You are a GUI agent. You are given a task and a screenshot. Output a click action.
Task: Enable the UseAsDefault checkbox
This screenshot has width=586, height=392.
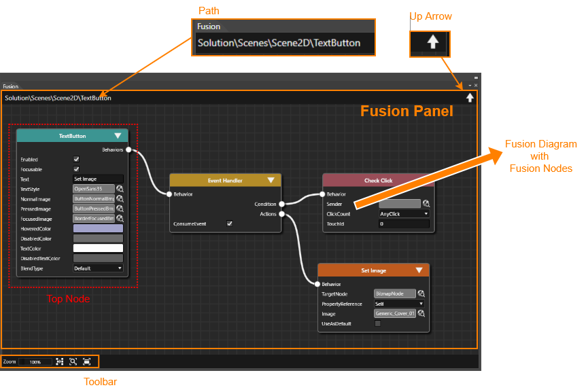(x=378, y=323)
